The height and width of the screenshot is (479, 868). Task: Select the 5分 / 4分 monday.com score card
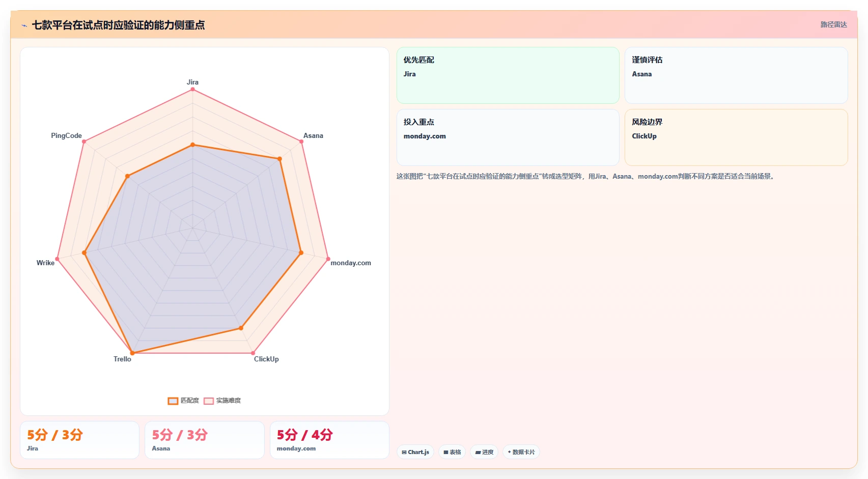pyautogui.click(x=329, y=440)
